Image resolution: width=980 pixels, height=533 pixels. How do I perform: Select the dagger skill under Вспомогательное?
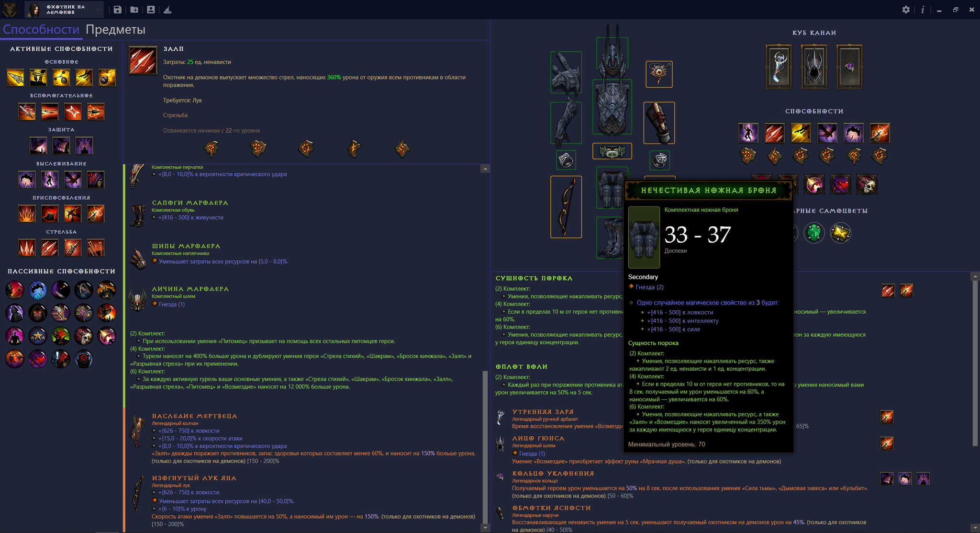click(x=27, y=112)
